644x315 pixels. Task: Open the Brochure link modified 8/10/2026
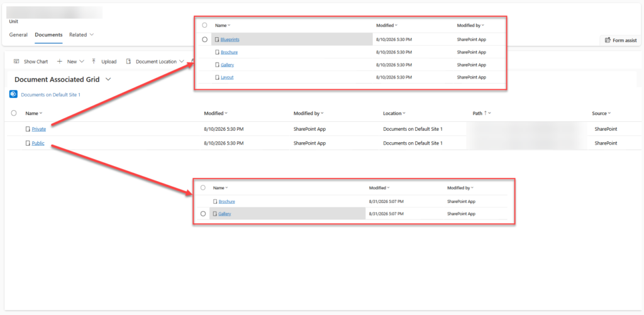tap(229, 52)
